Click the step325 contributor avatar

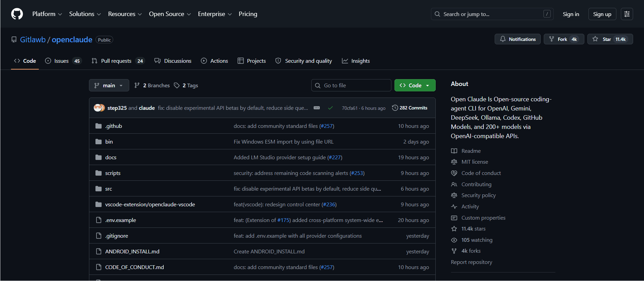(x=98, y=108)
